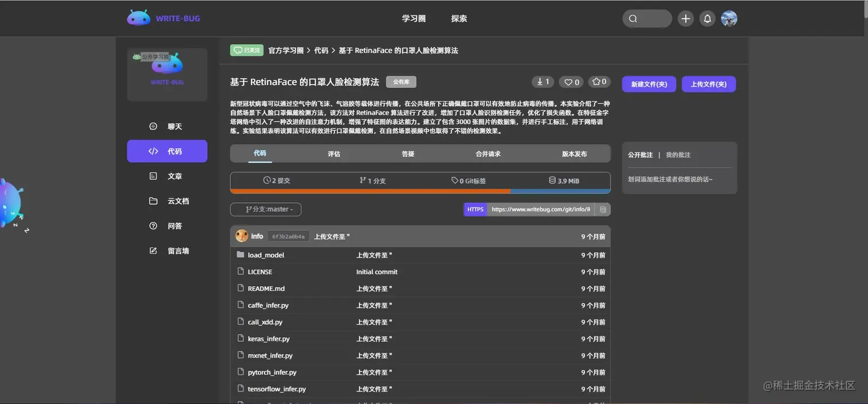Image resolution: width=868 pixels, height=404 pixels.
Task: Switch to the 答疑 tab
Action: click(x=408, y=153)
